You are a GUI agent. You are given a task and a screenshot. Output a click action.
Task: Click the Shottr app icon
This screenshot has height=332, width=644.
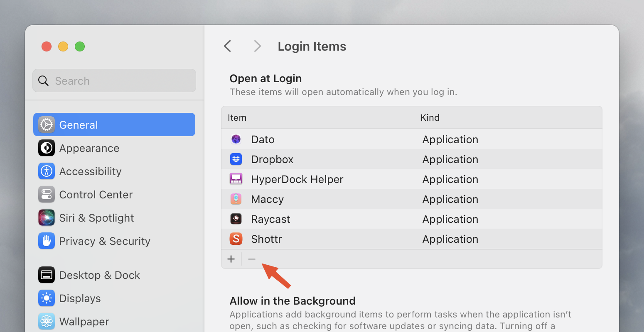236,239
